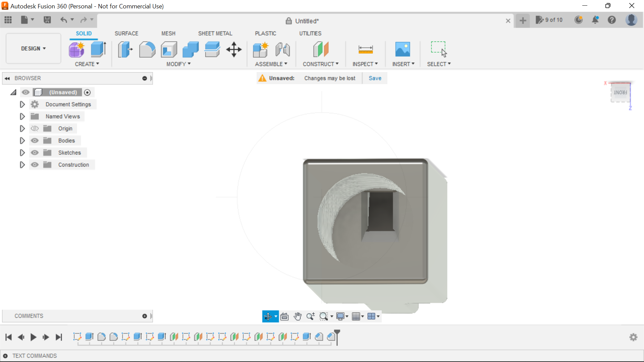
Task: Select the Joint tool
Action: coord(282,49)
